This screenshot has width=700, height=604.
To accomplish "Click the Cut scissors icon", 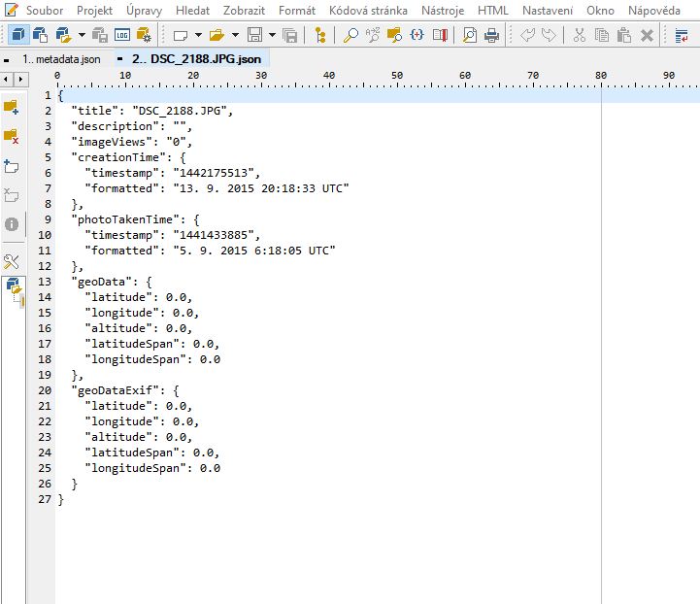I will point(580,36).
